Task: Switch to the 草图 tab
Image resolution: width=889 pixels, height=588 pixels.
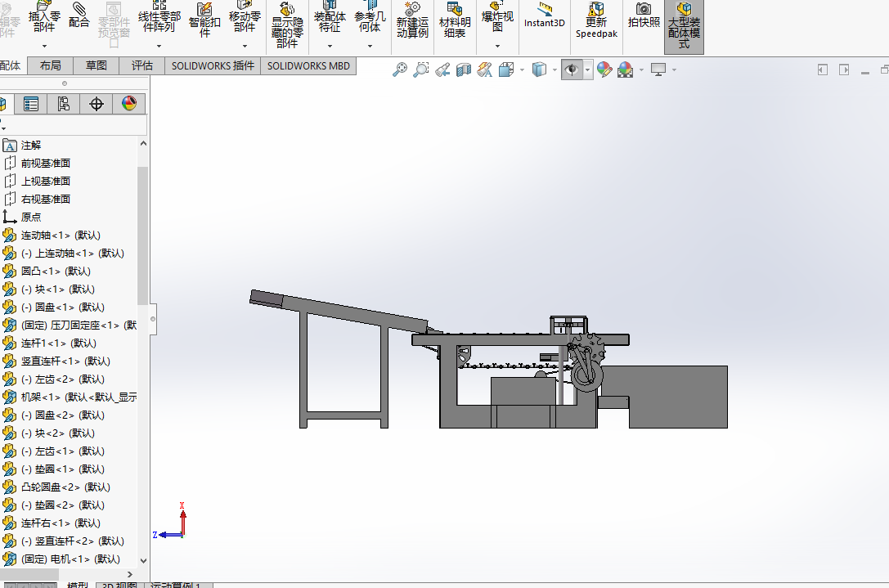Action: 97,66
